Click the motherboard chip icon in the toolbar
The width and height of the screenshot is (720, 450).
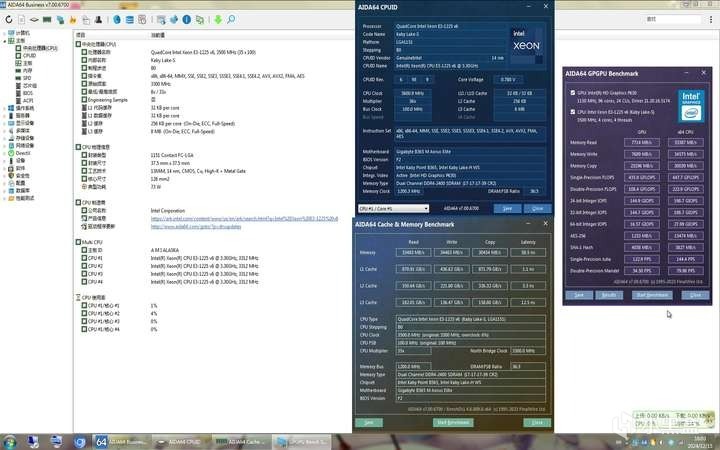point(34,20)
